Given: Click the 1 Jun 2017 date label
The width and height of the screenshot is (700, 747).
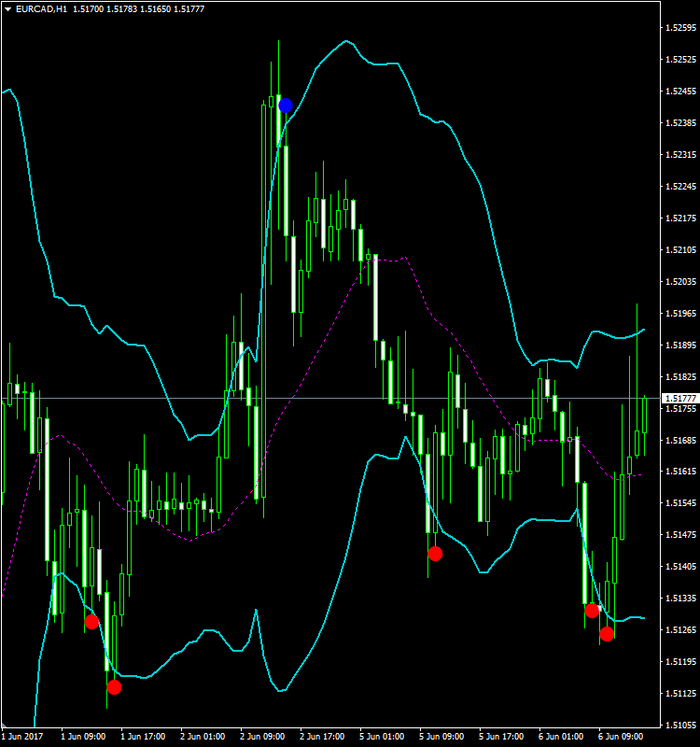Looking at the screenshot, I should point(21,737).
